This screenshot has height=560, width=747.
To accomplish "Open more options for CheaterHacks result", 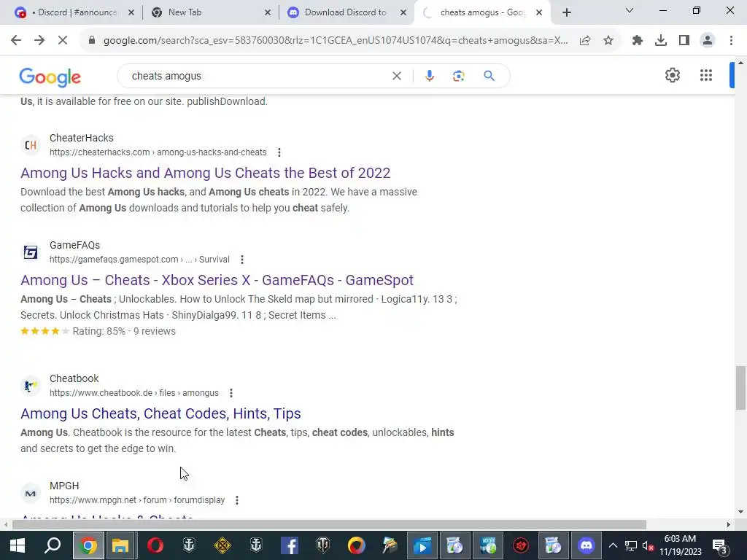I will point(279,152).
